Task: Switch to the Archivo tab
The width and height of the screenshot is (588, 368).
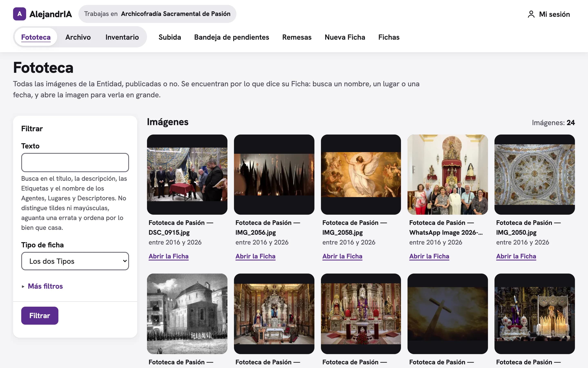Action: (x=78, y=37)
